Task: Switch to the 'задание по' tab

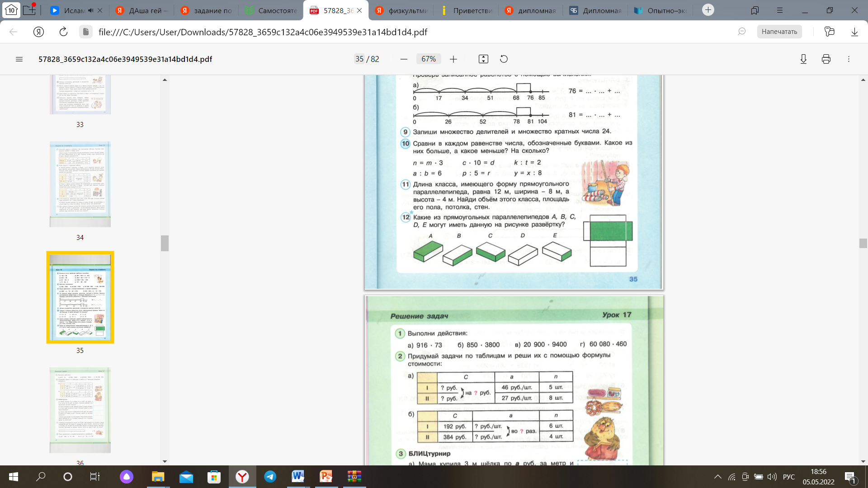Action: point(206,10)
